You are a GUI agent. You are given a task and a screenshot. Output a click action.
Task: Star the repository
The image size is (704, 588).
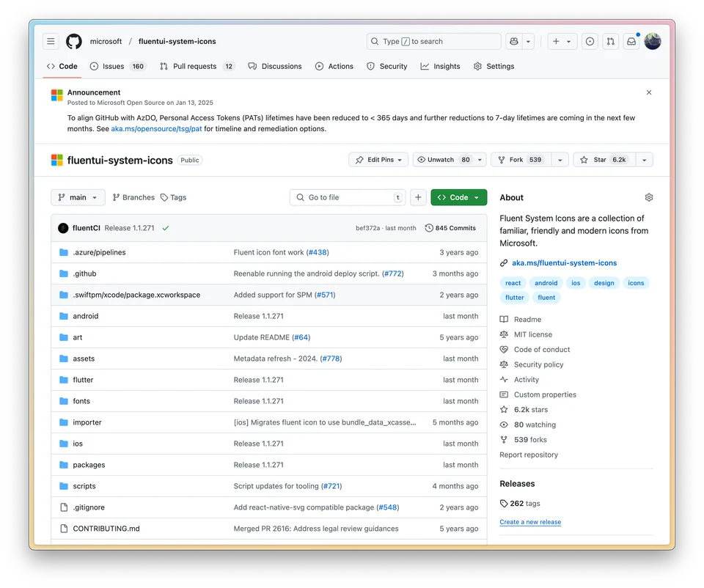coord(604,160)
